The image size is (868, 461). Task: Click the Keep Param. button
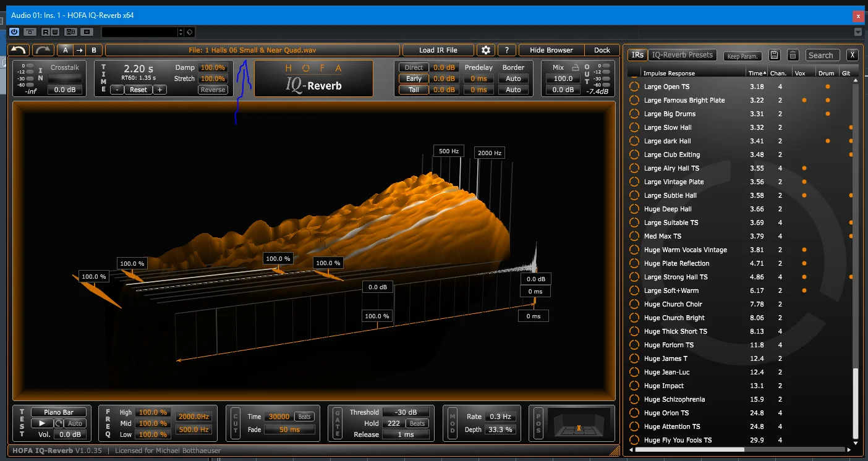pos(742,56)
